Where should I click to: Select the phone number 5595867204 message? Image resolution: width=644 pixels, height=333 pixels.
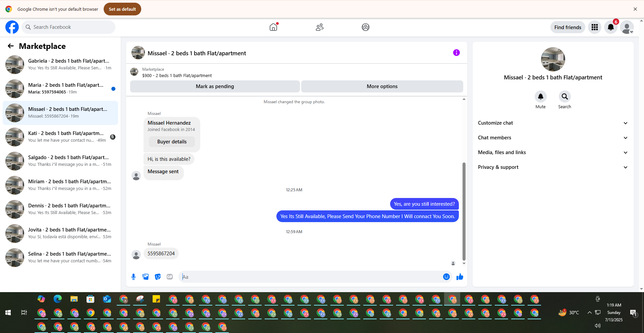(x=161, y=254)
